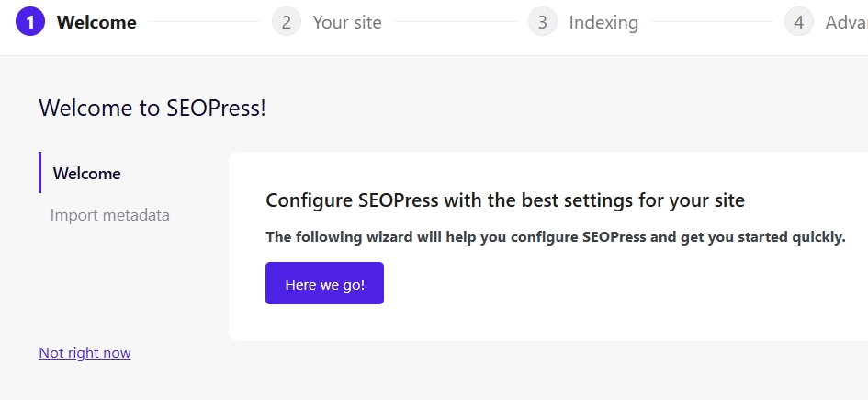Click the Welcome to SEOPress! page heading

pyautogui.click(x=152, y=108)
